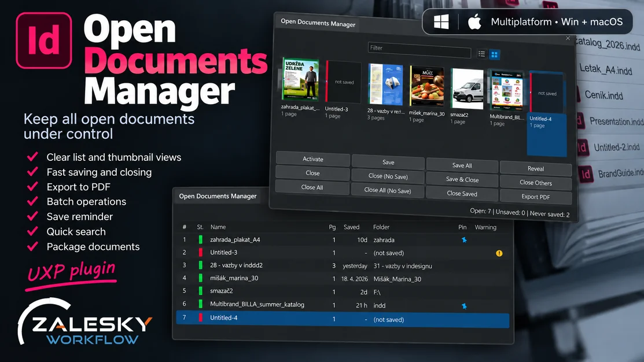Image resolution: width=644 pixels, height=362 pixels.
Task: Click the Save All button
Action: (462, 165)
